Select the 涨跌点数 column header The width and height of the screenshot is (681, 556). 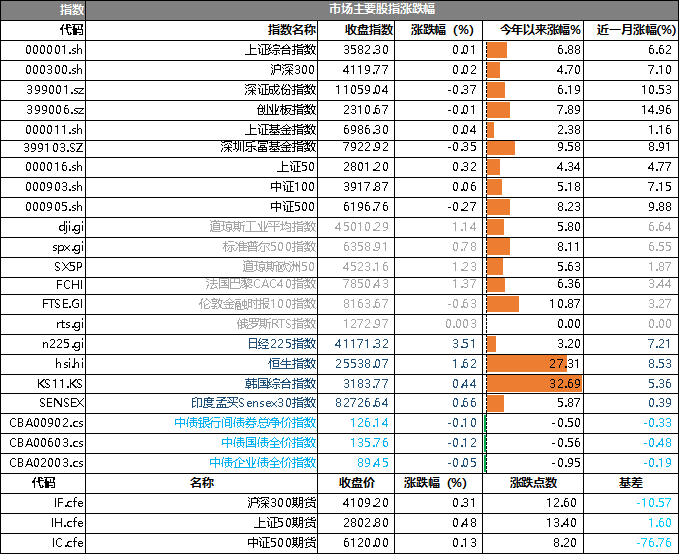click(x=533, y=483)
